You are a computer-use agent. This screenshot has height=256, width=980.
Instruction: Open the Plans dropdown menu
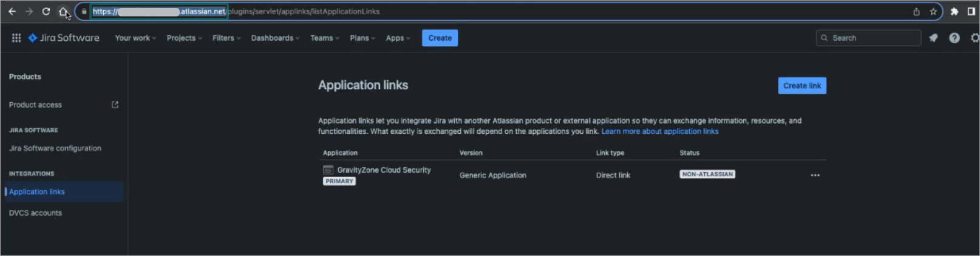click(362, 38)
